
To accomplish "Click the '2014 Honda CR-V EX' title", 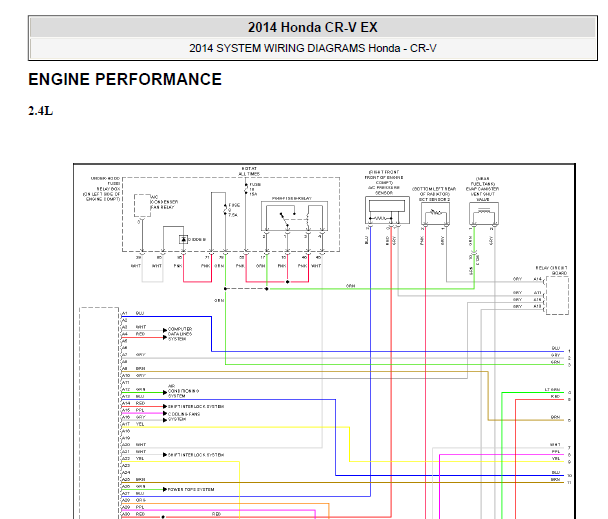I will pyautogui.click(x=313, y=27).
